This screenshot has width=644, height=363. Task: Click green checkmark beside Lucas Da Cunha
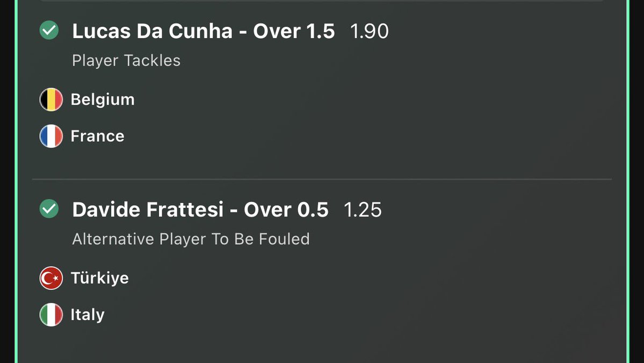(x=49, y=31)
